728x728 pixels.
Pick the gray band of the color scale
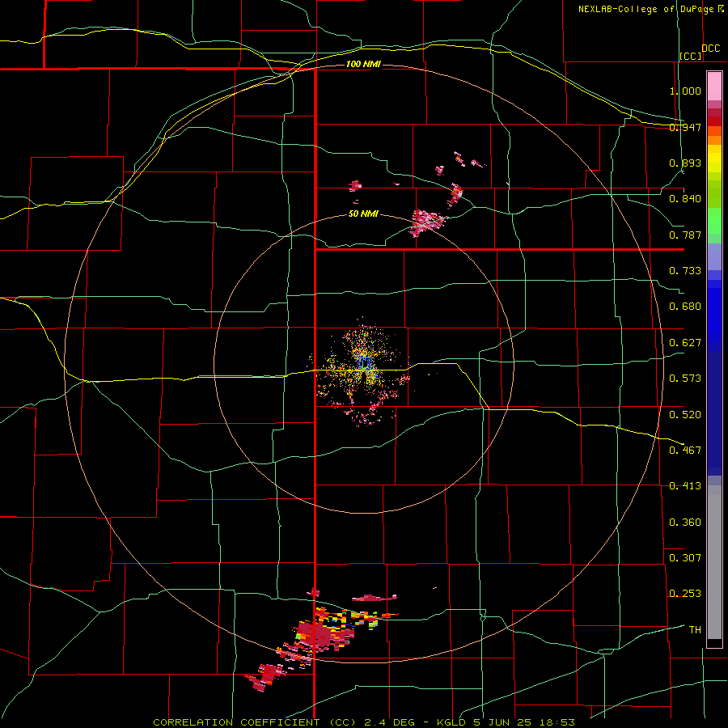714,562
